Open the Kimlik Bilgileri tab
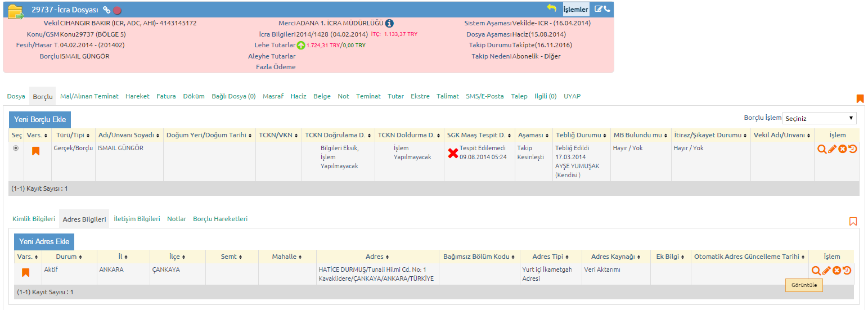 click(x=34, y=219)
